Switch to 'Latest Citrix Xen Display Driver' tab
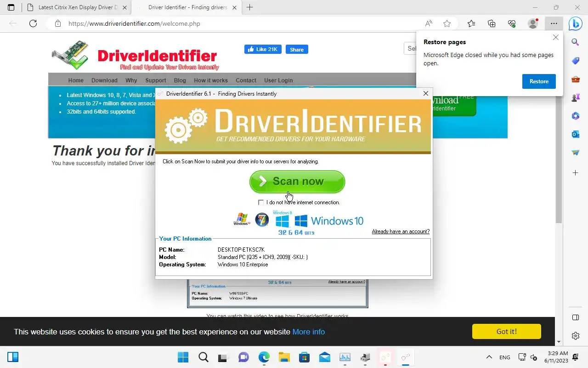 point(76,7)
